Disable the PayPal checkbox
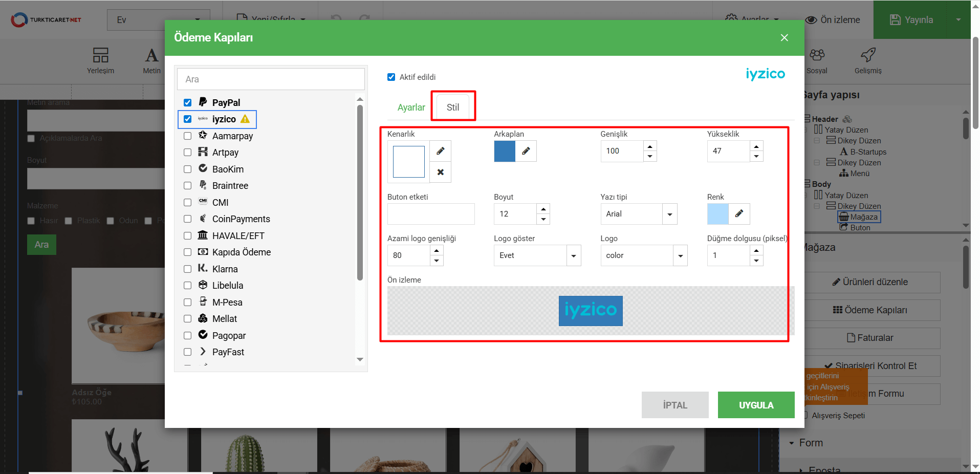Image resolution: width=980 pixels, height=474 pixels. [188, 102]
